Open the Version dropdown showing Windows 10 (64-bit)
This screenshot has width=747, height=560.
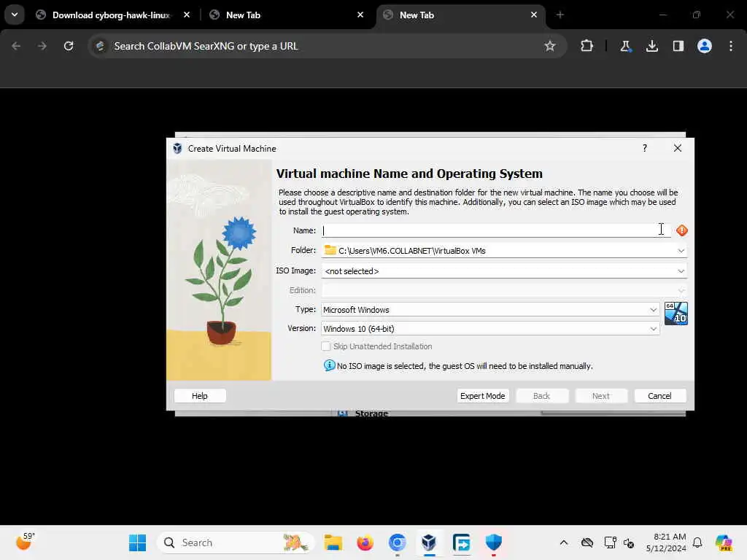(490, 329)
